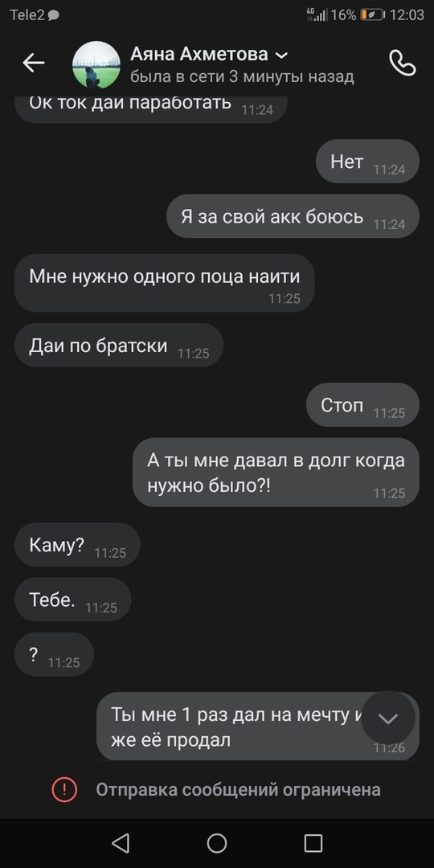Tap the "Тебе." message bubble
The image size is (434, 868).
point(73,600)
